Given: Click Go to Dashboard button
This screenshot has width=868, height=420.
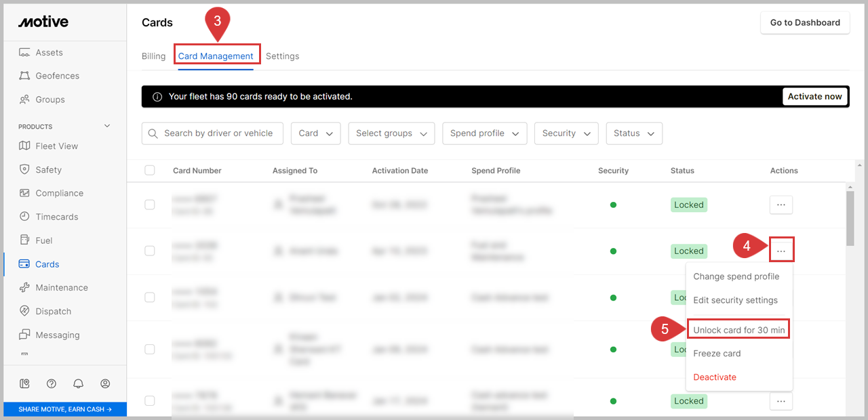Looking at the screenshot, I should (804, 22).
